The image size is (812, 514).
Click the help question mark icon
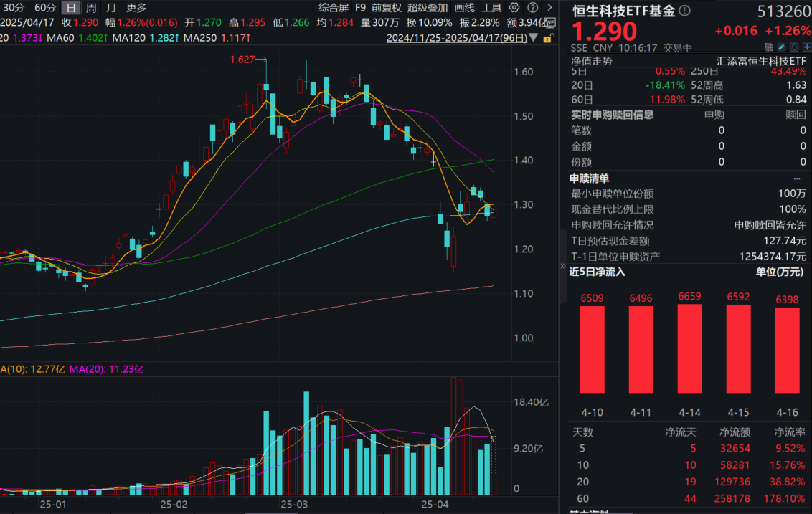[532, 7]
